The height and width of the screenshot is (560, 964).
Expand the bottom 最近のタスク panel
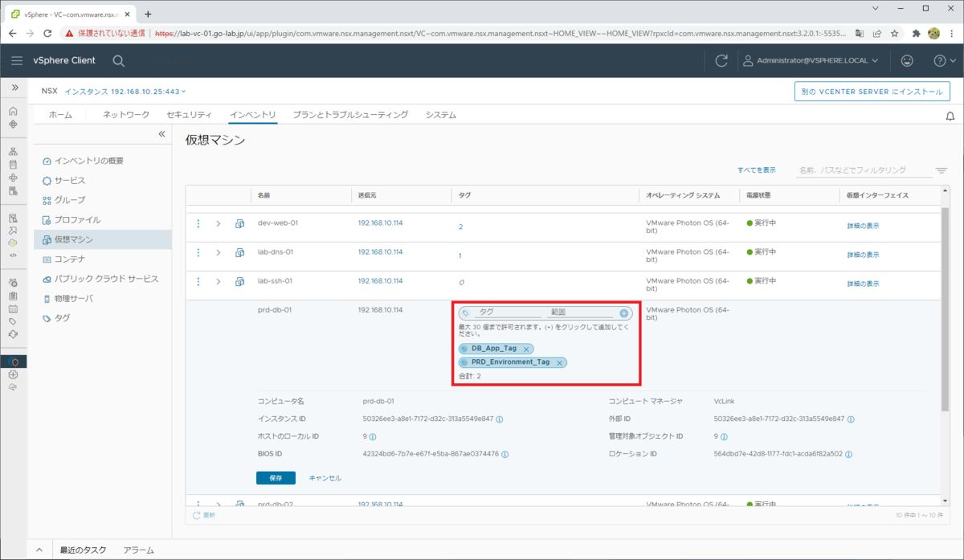(x=39, y=550)
